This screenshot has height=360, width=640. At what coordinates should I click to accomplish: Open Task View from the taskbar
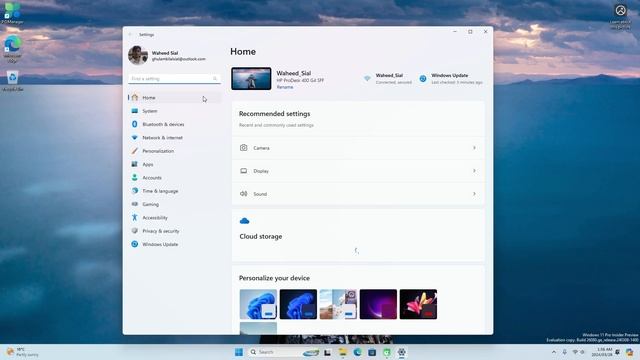pyautogui.click(x=327, y=352)
